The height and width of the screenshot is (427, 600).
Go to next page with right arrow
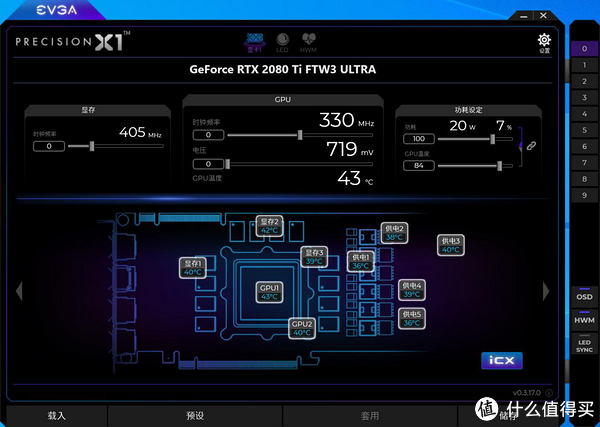tap(546, 291)
